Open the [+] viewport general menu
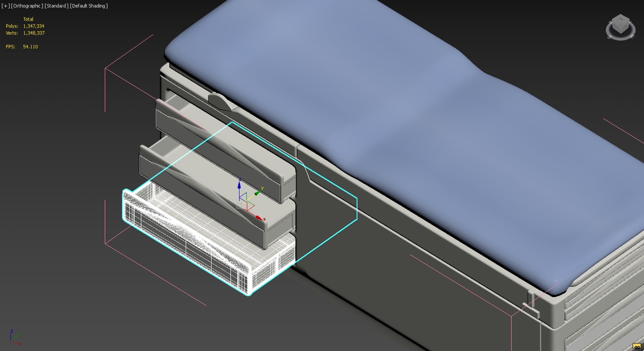The image size is (644, 351). coord(5,6)
